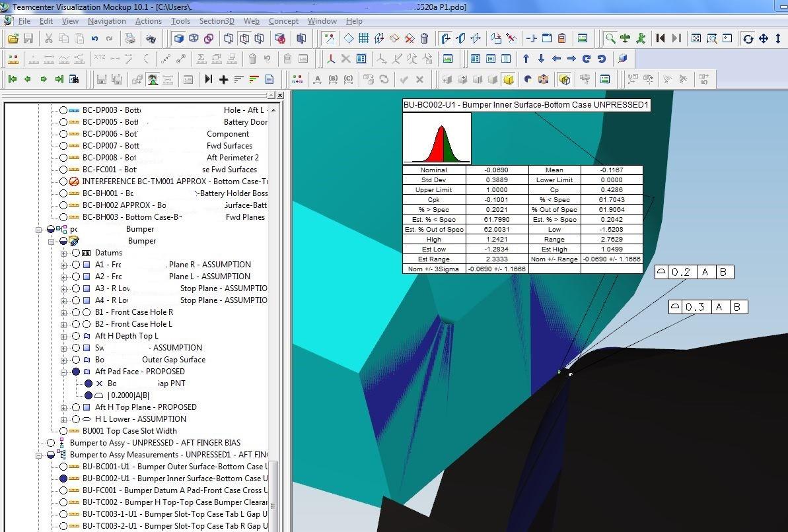
Task: Click the green go-to-first arrow icon
Action: point(13,79)
